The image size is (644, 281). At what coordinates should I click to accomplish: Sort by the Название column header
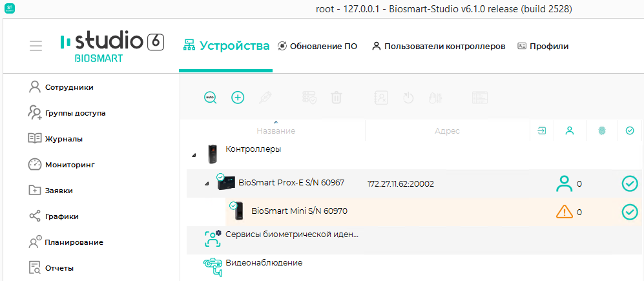tap(276, 131)
